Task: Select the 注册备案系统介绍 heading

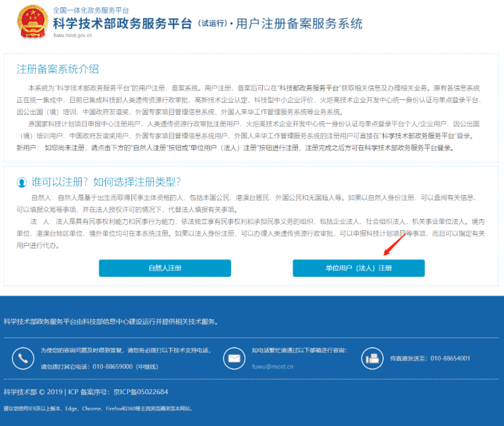Action: pyautogui.click(x=57, y=69)
